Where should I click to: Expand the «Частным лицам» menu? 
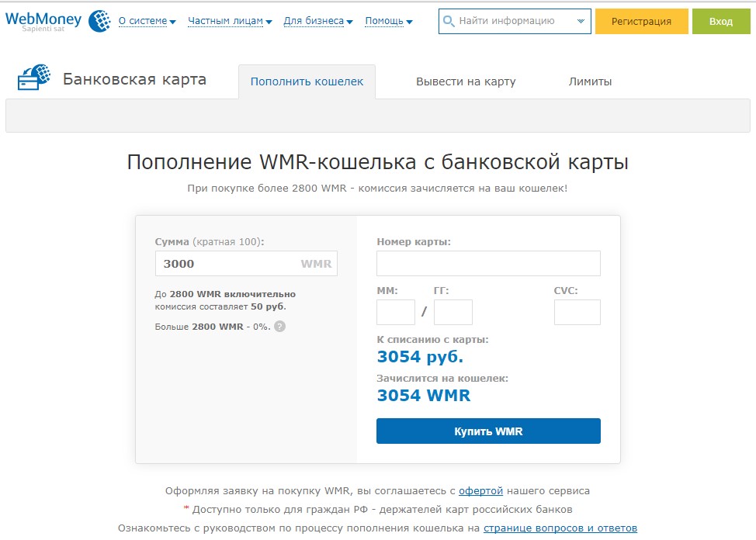click(230, 22)
